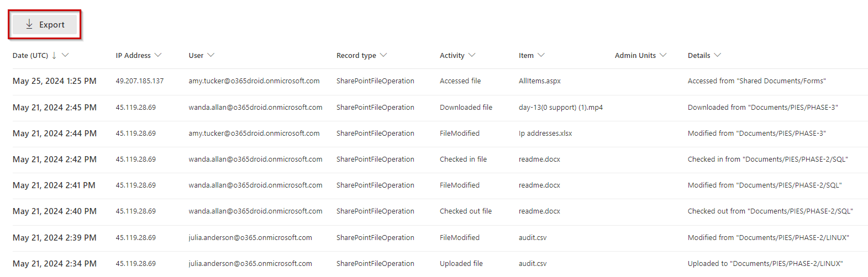Viewport: 868px width, 277px height.
Task: Open the May 21, 2024 2:41 PM record
Action: [440, 185]
